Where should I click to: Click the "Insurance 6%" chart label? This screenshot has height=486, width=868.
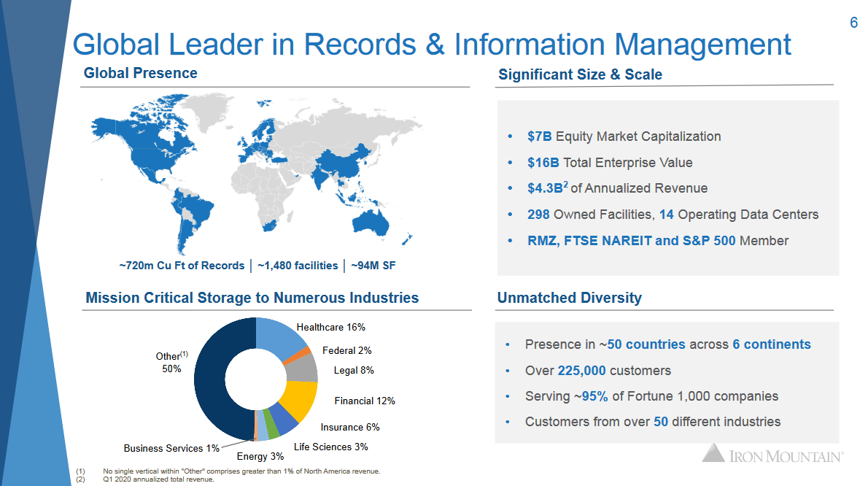pyautogui.click(x=350, y=428)
